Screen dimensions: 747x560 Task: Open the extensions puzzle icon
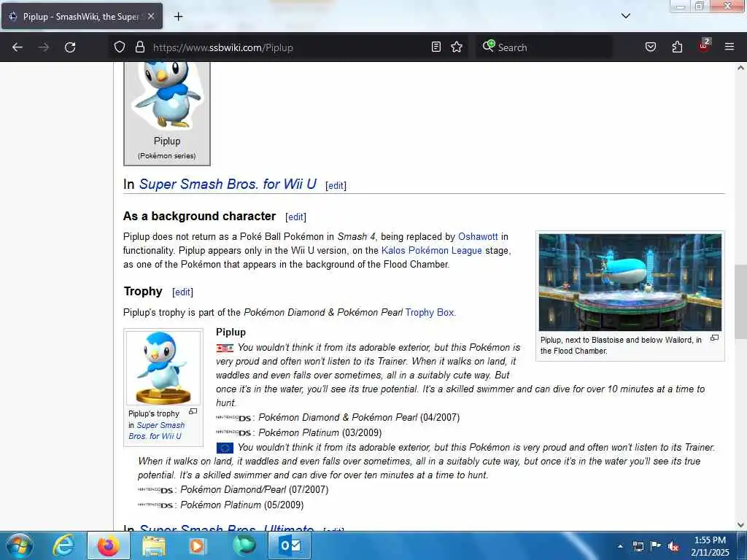point(677,47)
